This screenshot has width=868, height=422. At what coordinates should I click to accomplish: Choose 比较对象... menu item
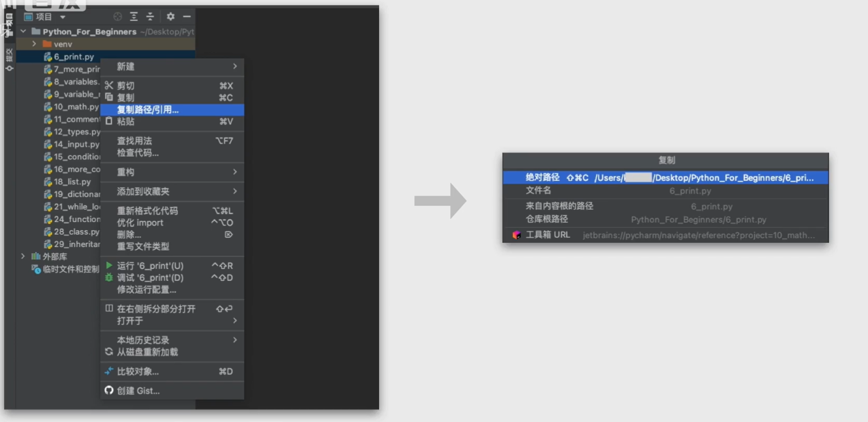click(x=172, y=371)
